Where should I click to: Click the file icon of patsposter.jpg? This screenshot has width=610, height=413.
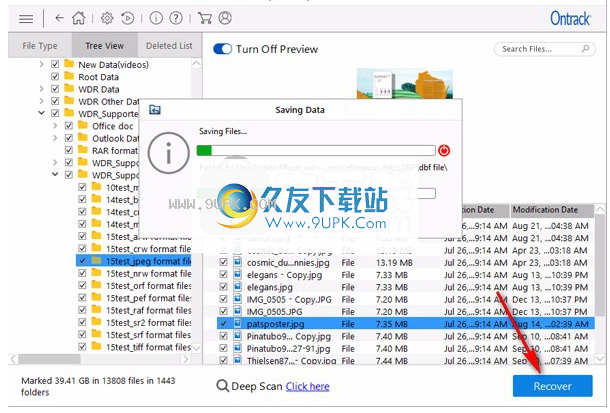pyautogui.click(x=237, y=324)
